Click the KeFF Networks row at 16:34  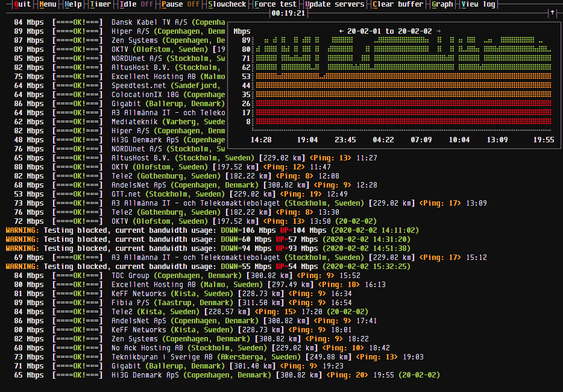[183, 294]
